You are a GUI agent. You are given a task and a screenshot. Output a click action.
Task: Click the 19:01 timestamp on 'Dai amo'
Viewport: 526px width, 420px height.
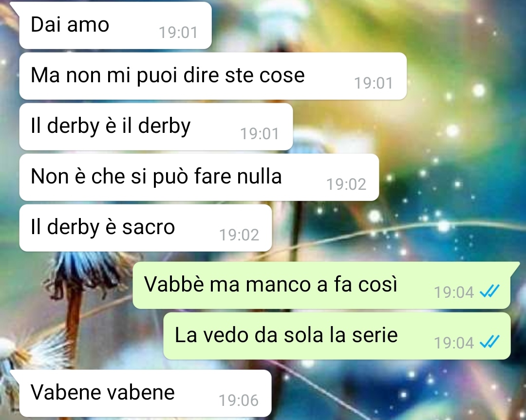click(x=178, y=33)
